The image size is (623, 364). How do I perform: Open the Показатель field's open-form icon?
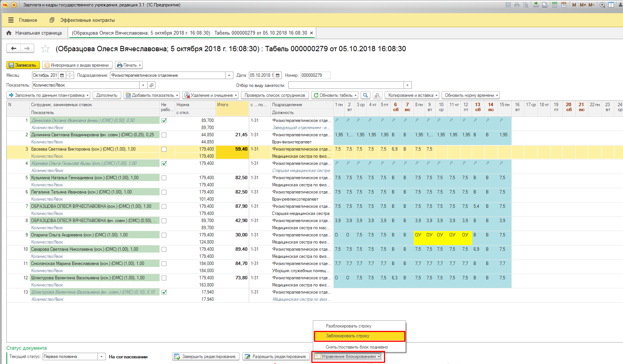151,85
